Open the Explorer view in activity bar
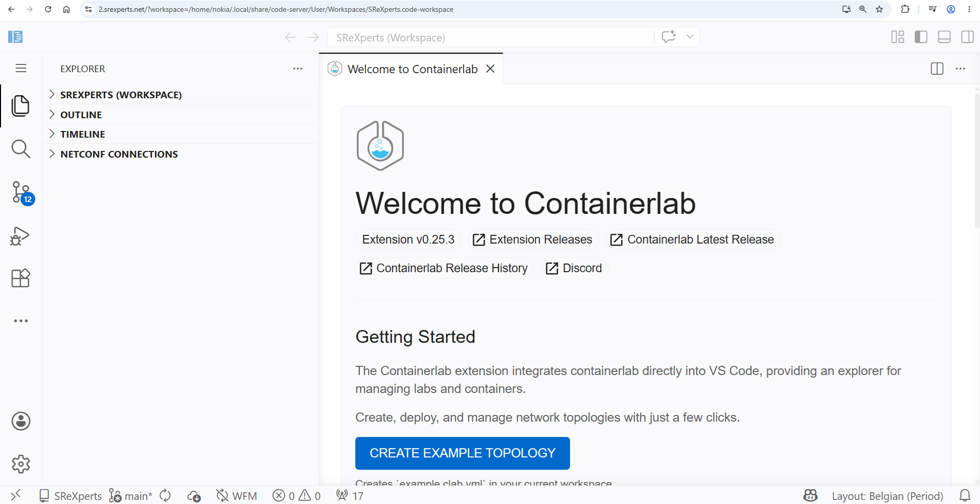 [x=20, y=106]
